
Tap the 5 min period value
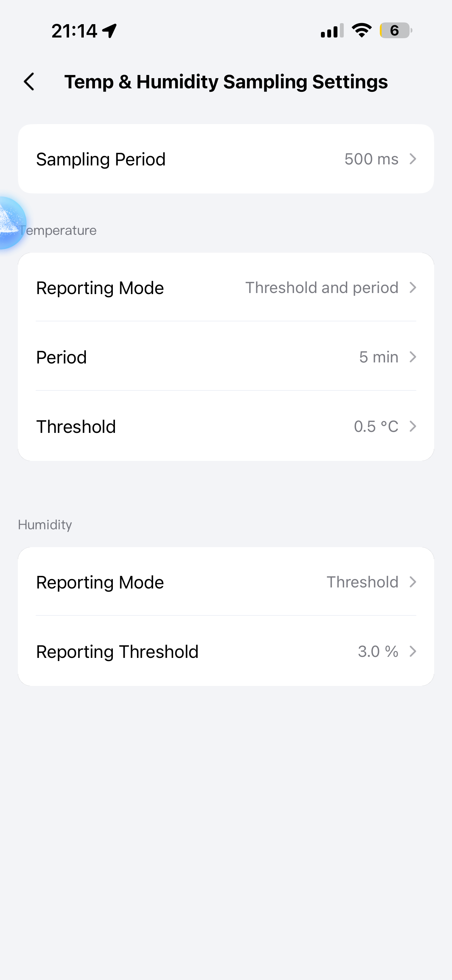[x=378, y=357]
